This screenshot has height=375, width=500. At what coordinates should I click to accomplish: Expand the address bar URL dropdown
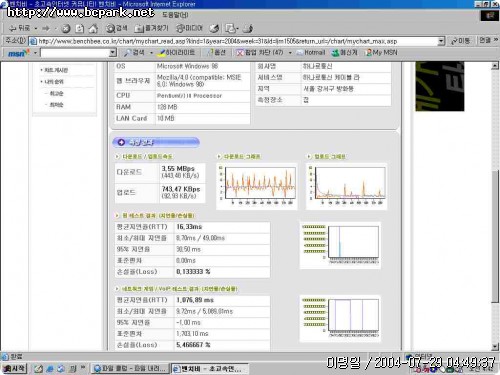441,41
